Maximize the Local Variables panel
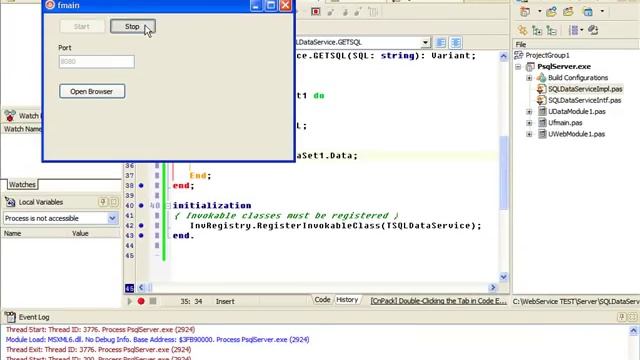 point(114,202)
